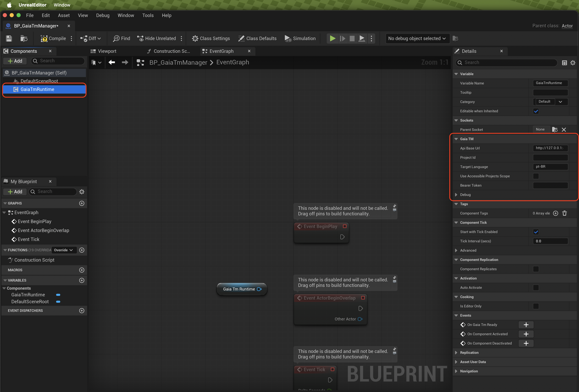Clear the Parent Socket with the X icon
The width and height of the screenshot is (579, 392).
564,130
